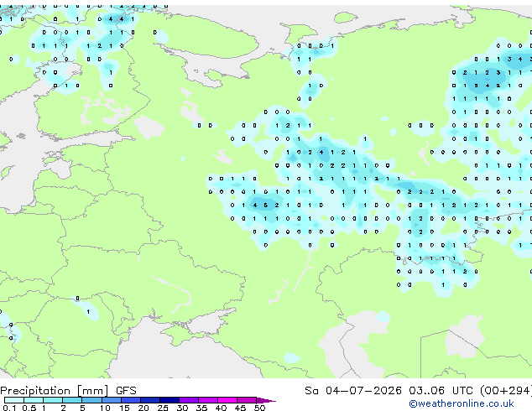Click the 'Sa 04-07-2026 03..06 UTC' date label
This screenshot has height=411, width=532.
pos(389,391)
